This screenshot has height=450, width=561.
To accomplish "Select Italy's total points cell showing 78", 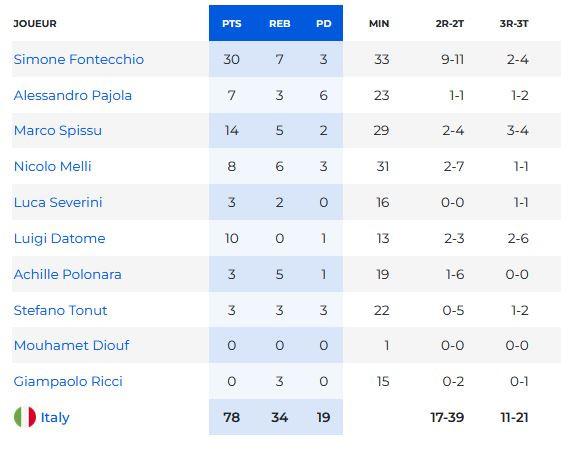I will [x=231, y=417].
